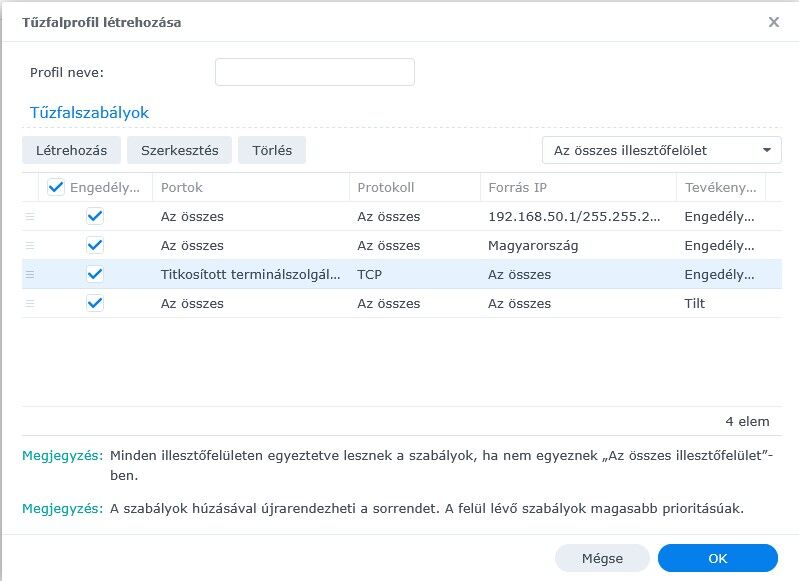This screenshot has height=581, width=799.
Task: Grab drag handle of 192.168.50.1 rule
Action: [x=30, y=217]
